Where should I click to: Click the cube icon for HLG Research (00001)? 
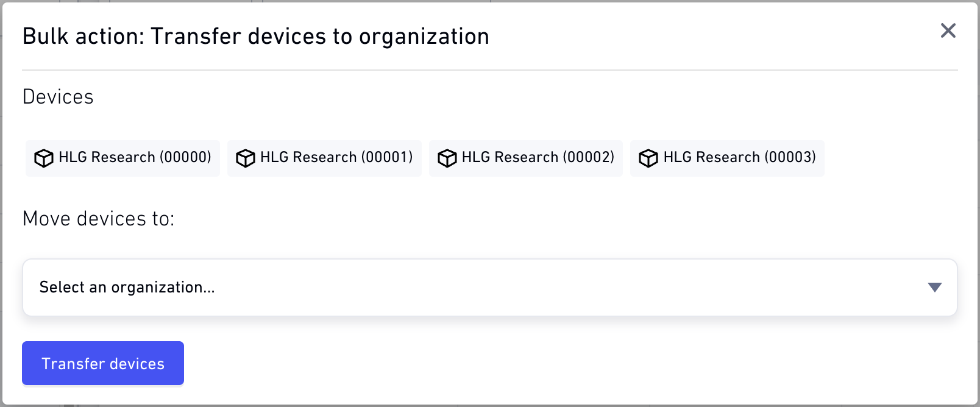(x=245, y=158)
